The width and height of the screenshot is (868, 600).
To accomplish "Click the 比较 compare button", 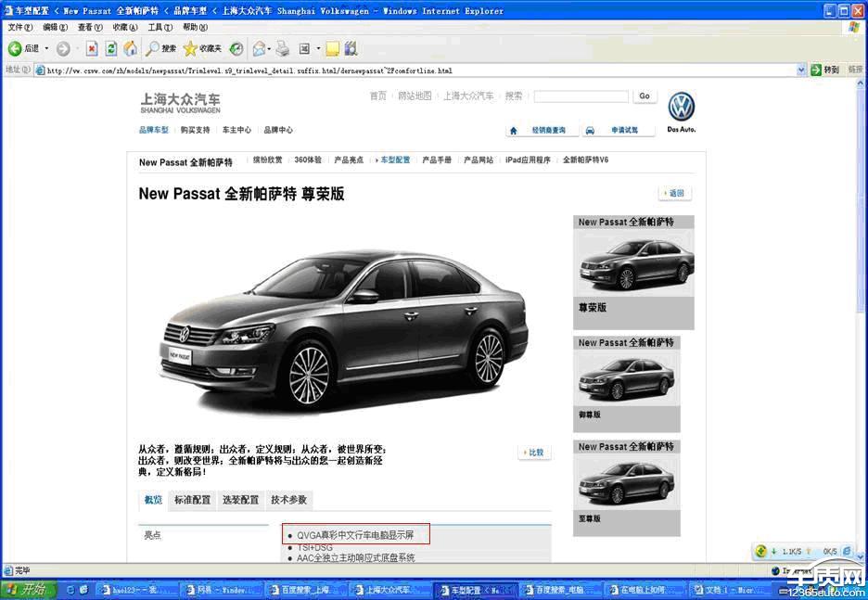I will (x=534, y=453).
